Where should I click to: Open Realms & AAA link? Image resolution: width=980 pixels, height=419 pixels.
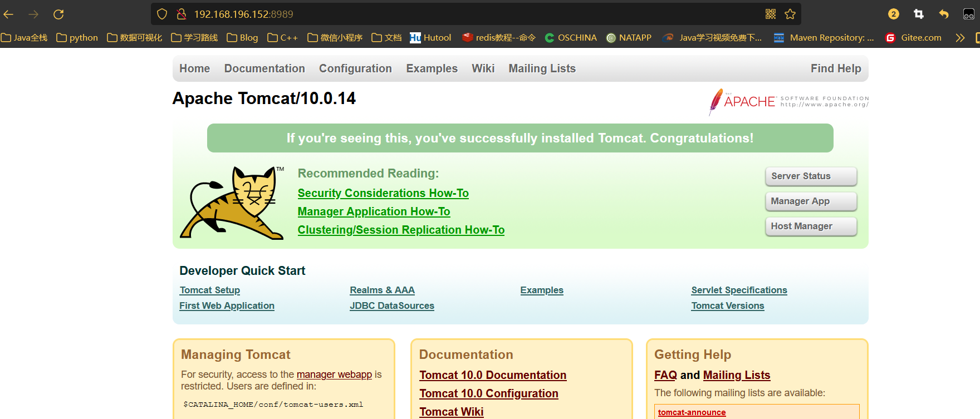[382, 290]
